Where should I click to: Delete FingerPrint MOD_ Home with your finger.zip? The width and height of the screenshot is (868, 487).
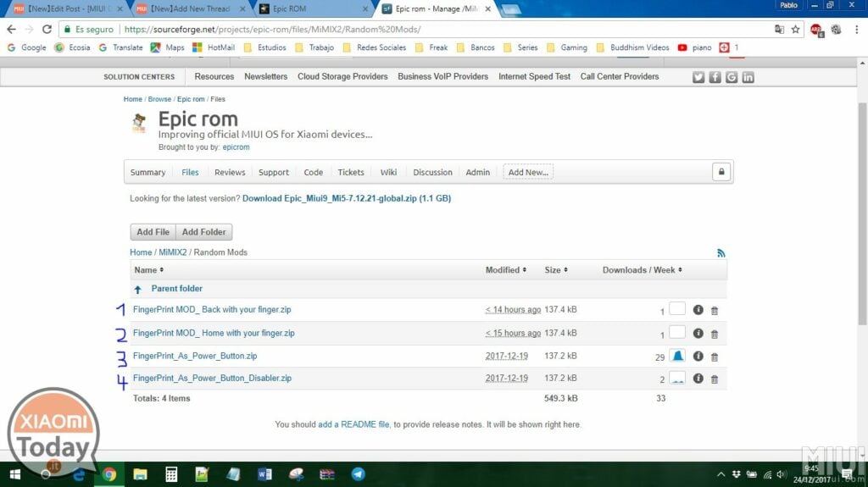tap(715, 334)
